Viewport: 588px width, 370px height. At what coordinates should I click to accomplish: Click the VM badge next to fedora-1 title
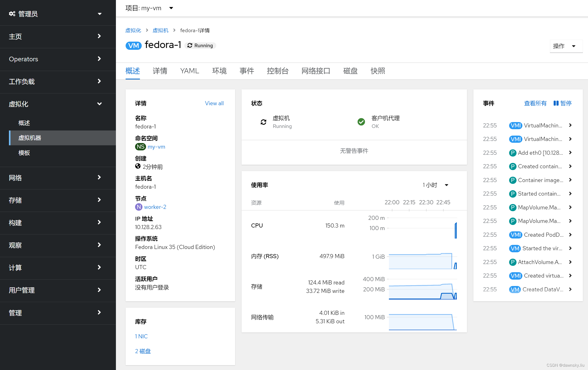pos(134,45)
